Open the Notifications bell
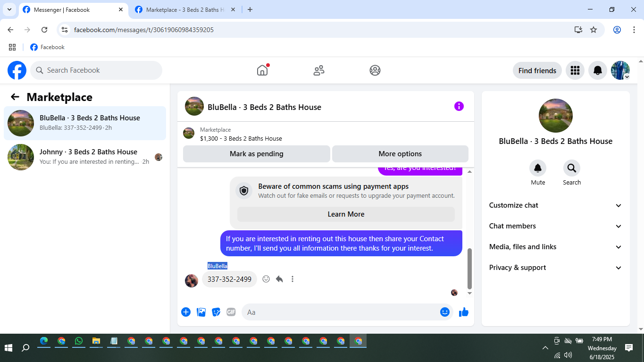Image resolution: width=644 pixels, height=362 pixels. 597,70
